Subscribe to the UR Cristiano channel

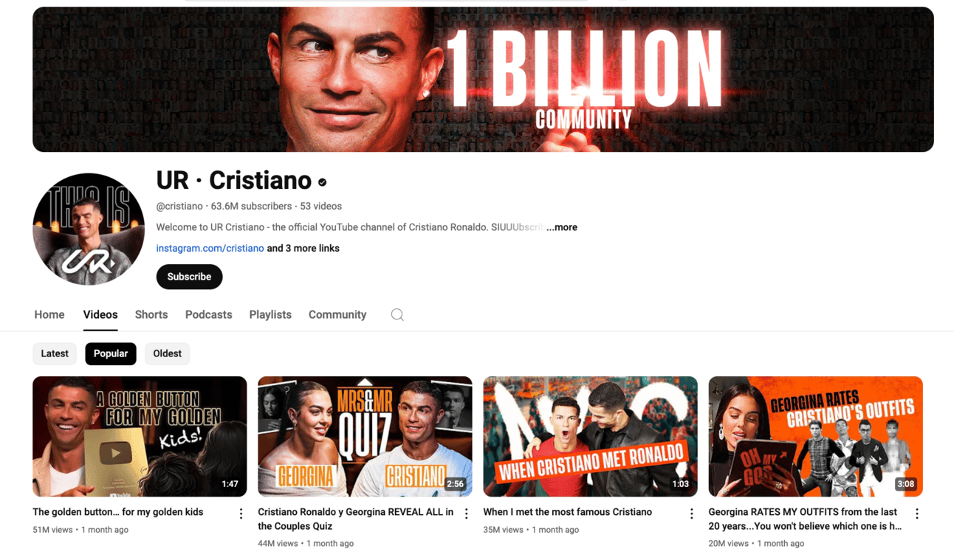point(189,277)
